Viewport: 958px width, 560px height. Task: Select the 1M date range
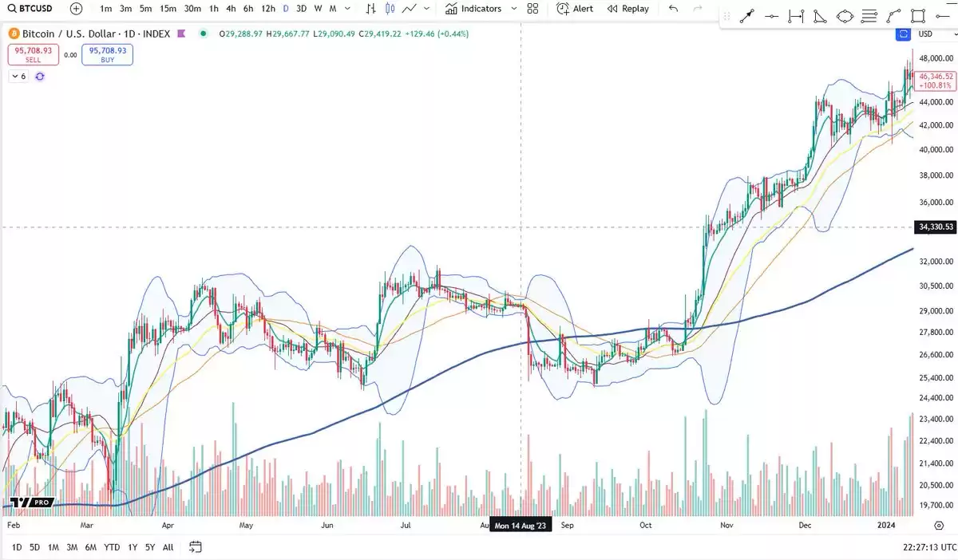coord(53,547)
